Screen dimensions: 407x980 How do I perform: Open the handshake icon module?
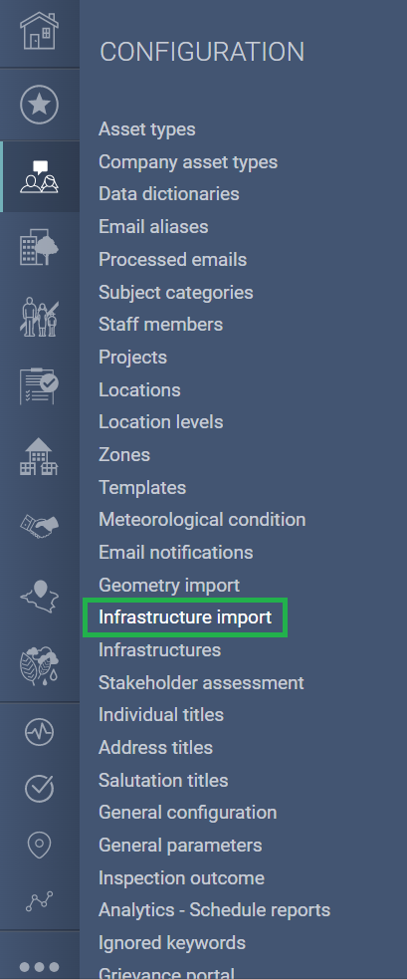pos(40,526)
